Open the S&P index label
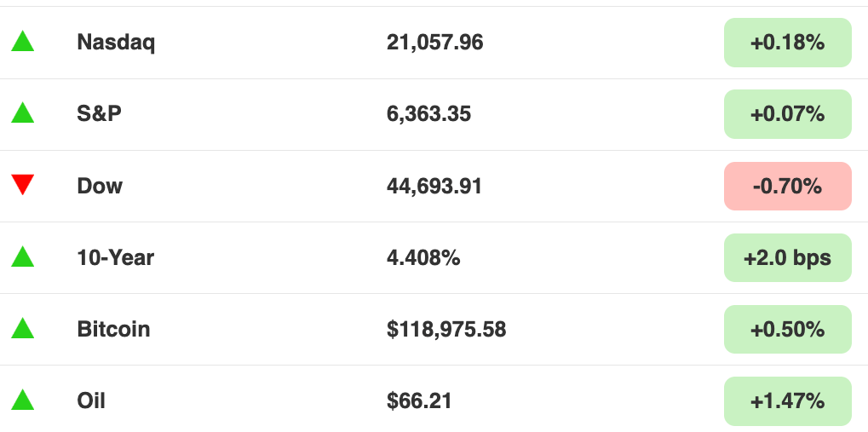This screenshot has width=868, height=432. click(x=99, y=113)
